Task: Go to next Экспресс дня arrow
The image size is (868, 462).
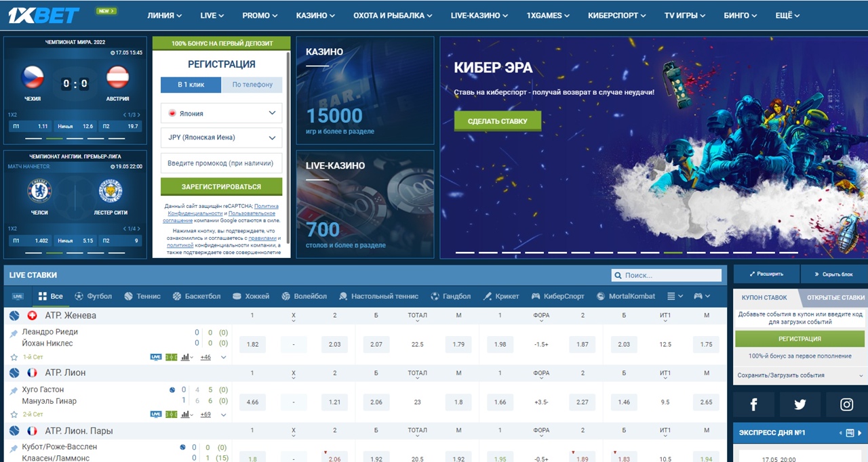Action: (860, 433)
